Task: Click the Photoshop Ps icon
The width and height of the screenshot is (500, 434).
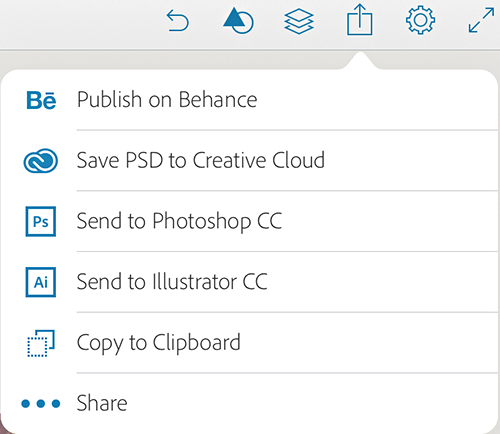Action: (x=41, y=221)
